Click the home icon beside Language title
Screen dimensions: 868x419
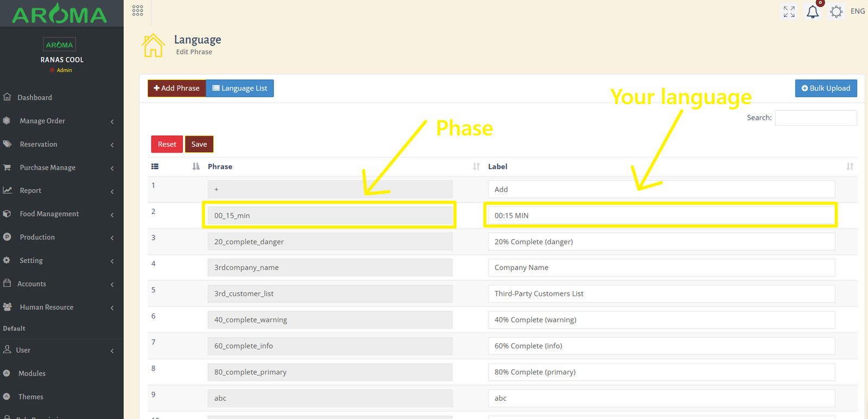[153, 46]
